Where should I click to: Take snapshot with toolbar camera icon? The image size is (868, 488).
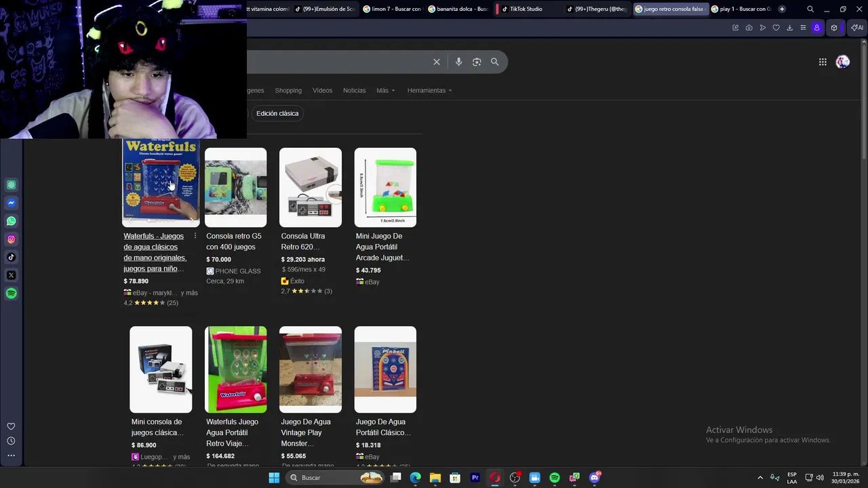[749, 28]
